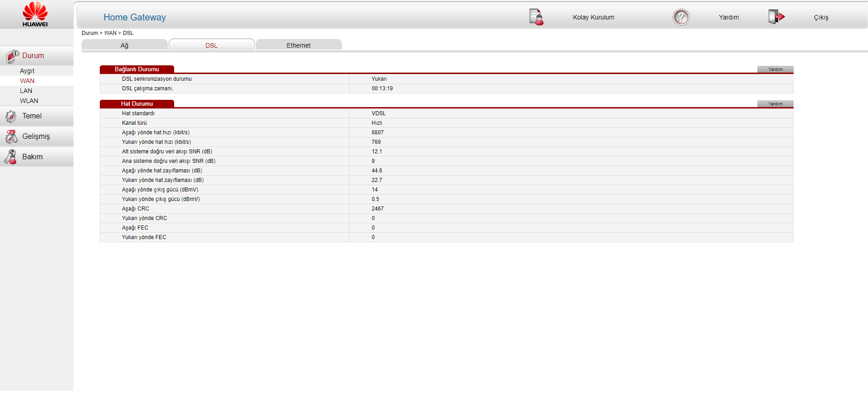Open the Yardım link in header
Viewport: 868px width, 407px height.
pos(729,17)
